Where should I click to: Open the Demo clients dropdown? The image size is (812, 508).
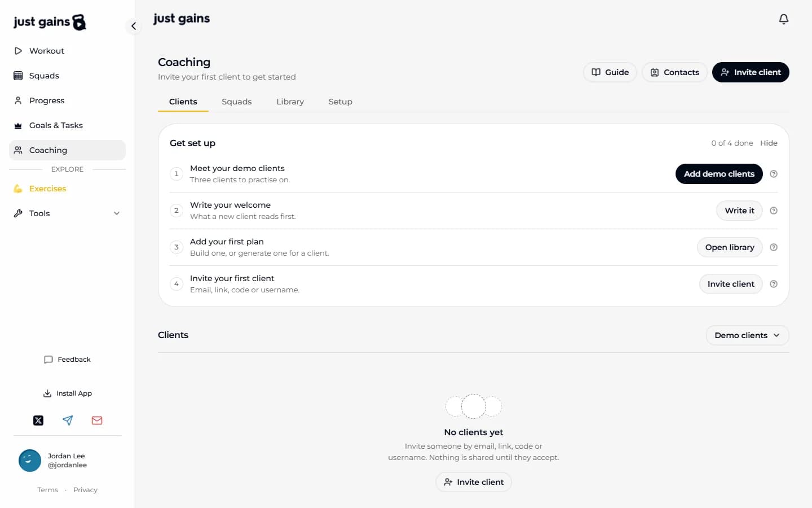(747, 335)
